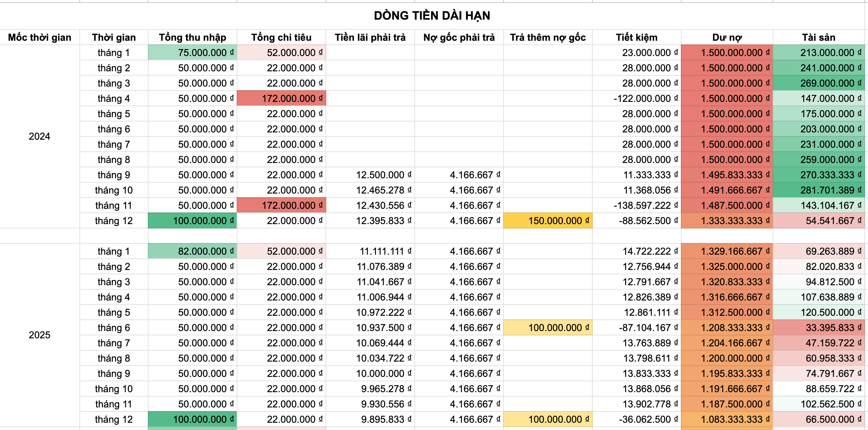This screenshot has height=430, width=868.
Task: Click debt cell 1.208.333.333 ₫
Action: [727, 328]
